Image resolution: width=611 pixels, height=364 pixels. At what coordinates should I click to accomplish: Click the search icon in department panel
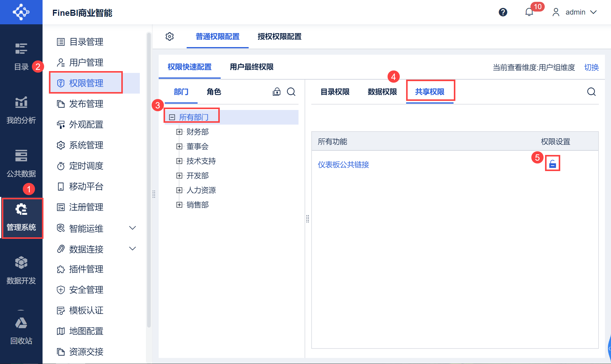pyautogui.click(x=291, y=92)
